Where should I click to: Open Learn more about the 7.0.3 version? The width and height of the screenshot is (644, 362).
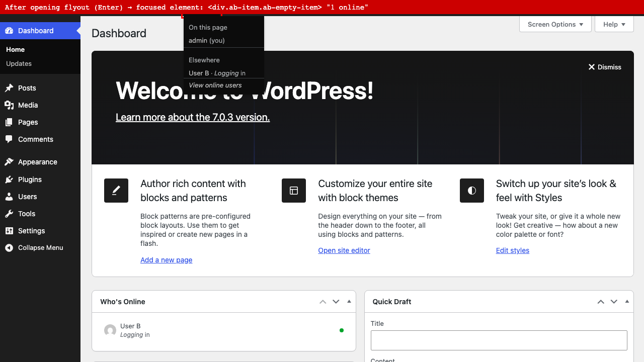click(x=193, y=117)
